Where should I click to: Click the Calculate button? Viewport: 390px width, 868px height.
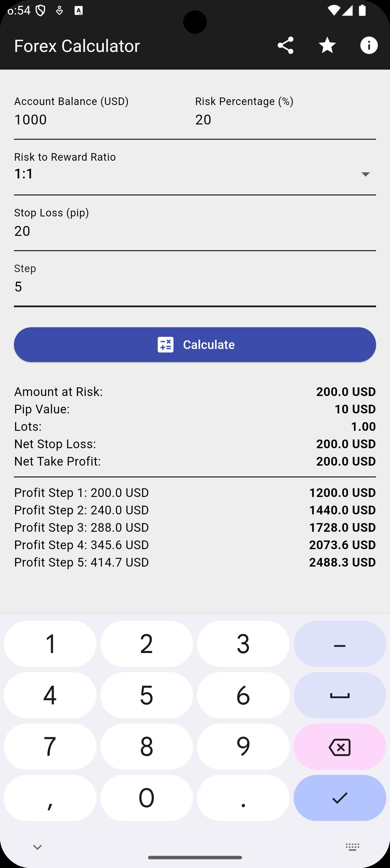pos(195,344)
